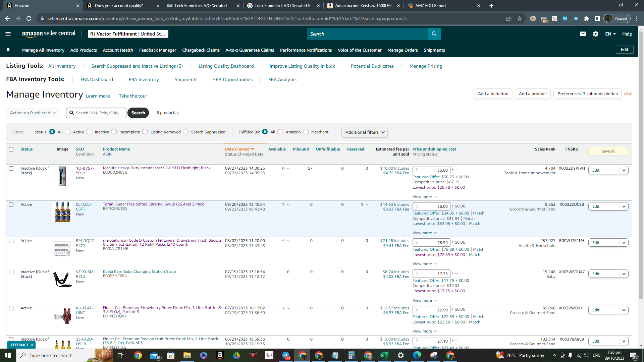Close the FEEDBACK widget with X
This screenshot has height=362, width=644.
[32, 345]
